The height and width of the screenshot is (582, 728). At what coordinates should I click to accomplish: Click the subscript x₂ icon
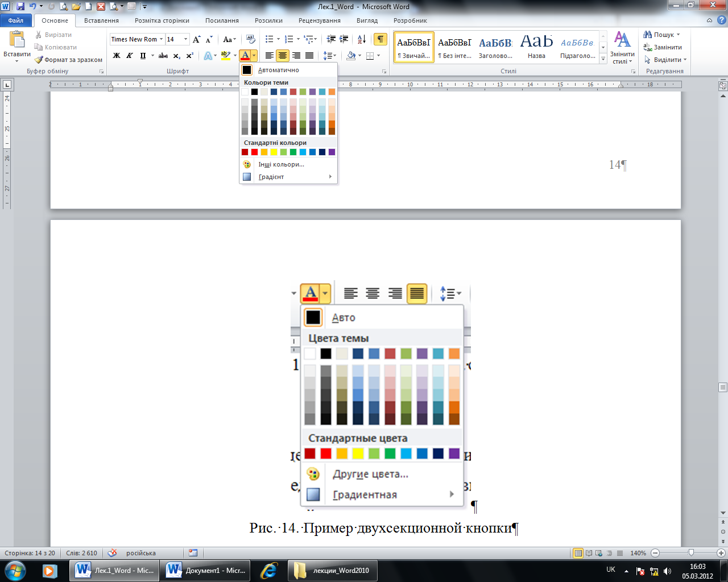pyautogui.click(x=177, y=56)
